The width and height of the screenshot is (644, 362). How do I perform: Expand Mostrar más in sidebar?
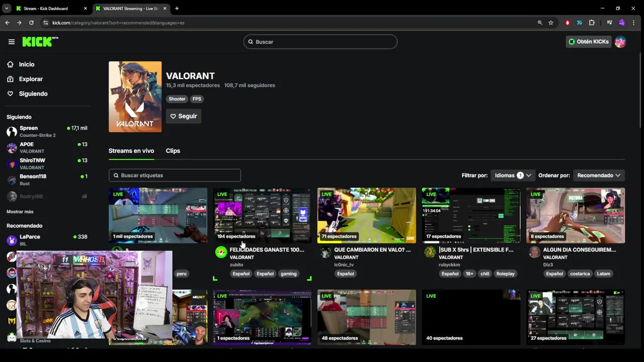(x=20, y=212)
